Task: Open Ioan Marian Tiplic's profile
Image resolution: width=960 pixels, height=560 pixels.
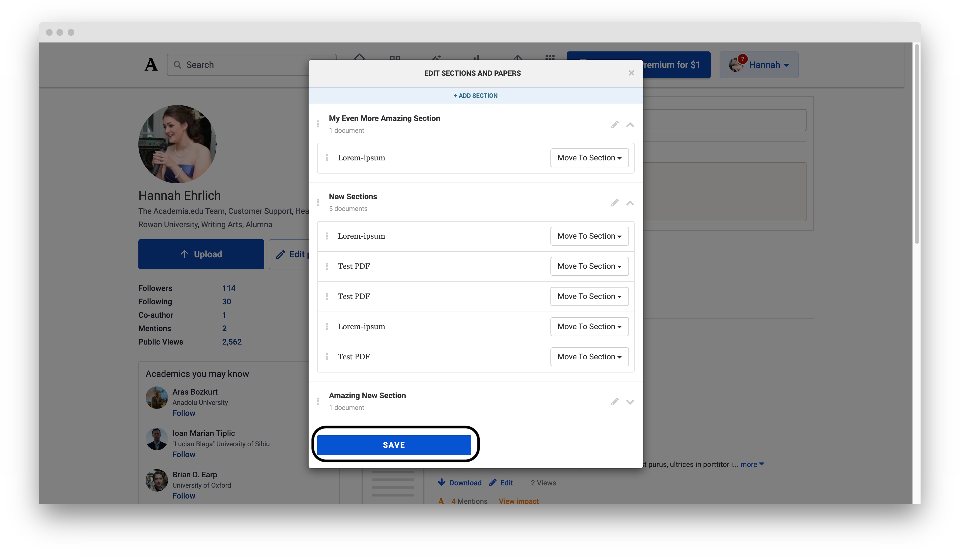Action: 204,433
